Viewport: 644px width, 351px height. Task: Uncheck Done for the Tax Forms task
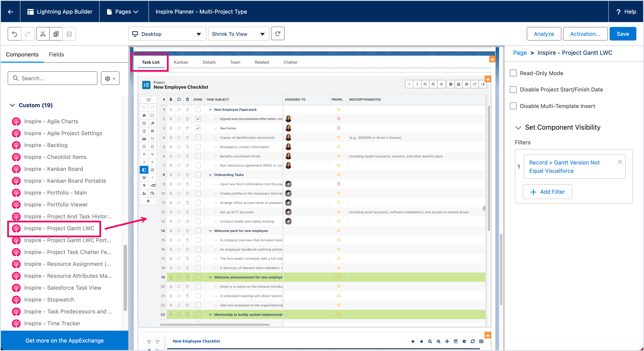click(198, 128)
